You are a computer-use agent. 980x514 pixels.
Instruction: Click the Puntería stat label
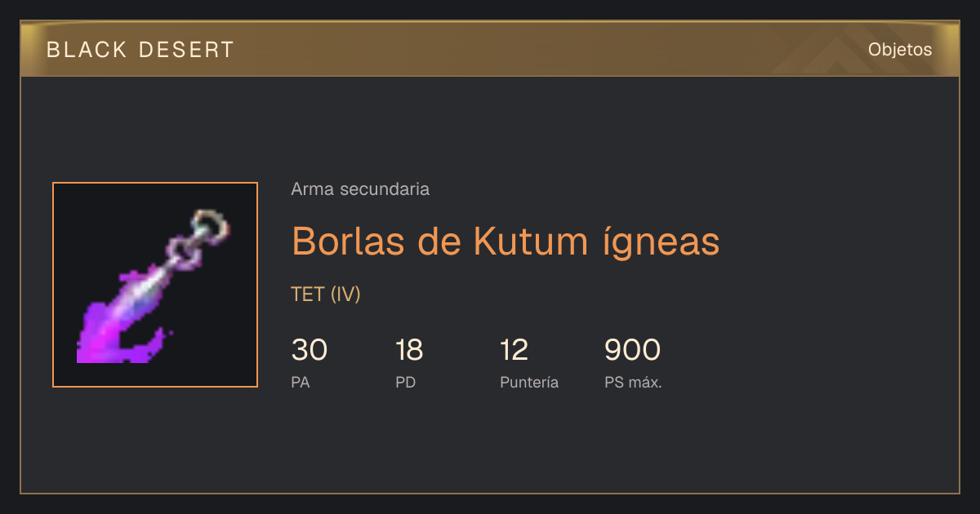[x=529, y=382]
